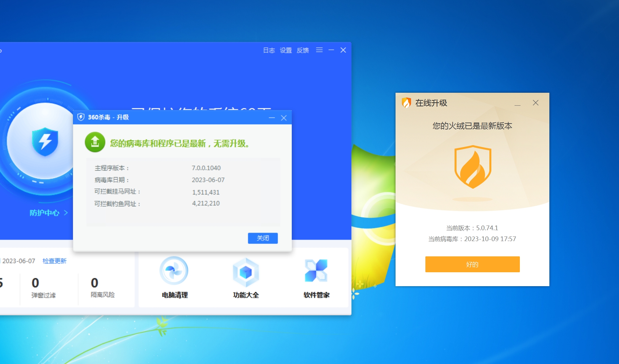619x364 pixels.
Task: Open 设置 in 360 main window
Action: click(286, 50)
